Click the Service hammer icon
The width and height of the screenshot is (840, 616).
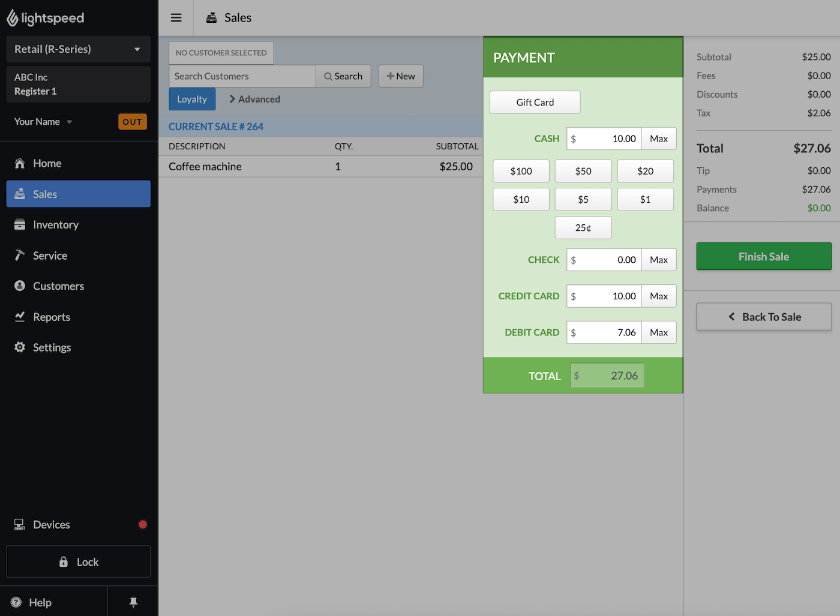[x=20, y=256]
